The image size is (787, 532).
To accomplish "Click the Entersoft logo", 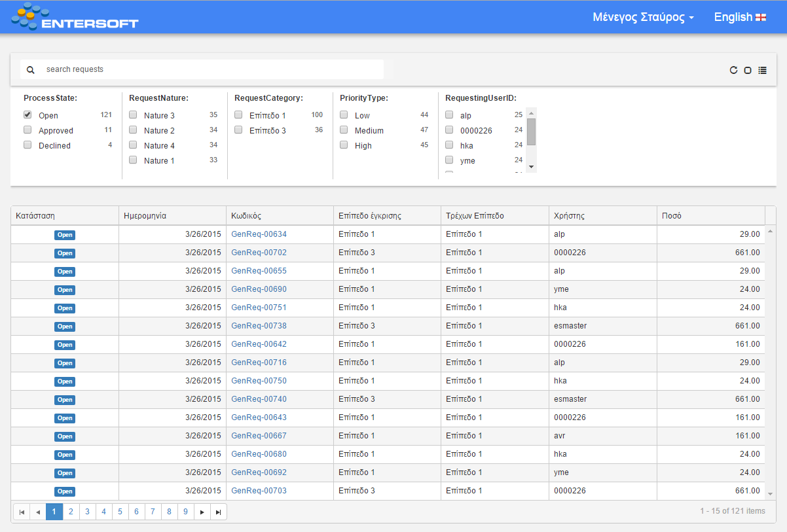I will pyautogui.click(x=75, y=17).
